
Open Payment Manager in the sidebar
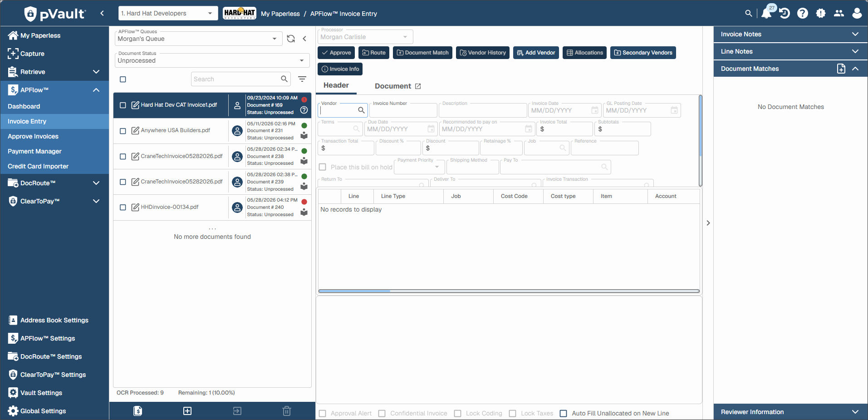click(34, 151)
